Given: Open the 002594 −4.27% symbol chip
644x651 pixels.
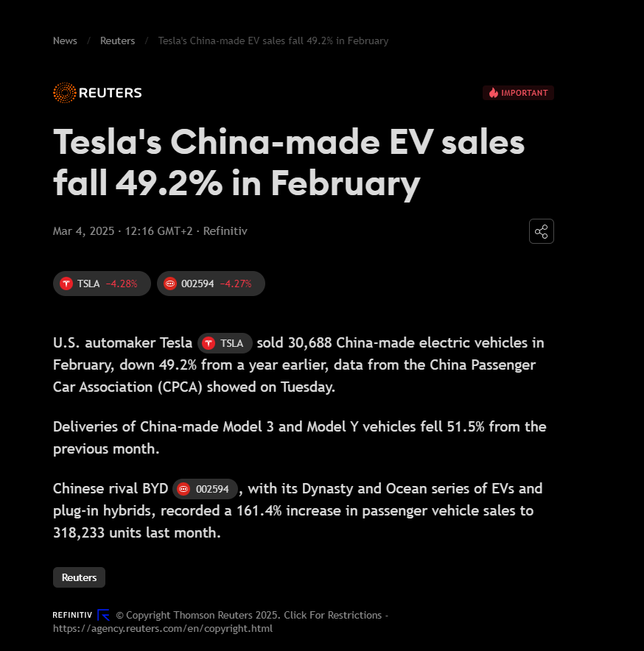Looking at the screenshot, I should pos(211,284).
